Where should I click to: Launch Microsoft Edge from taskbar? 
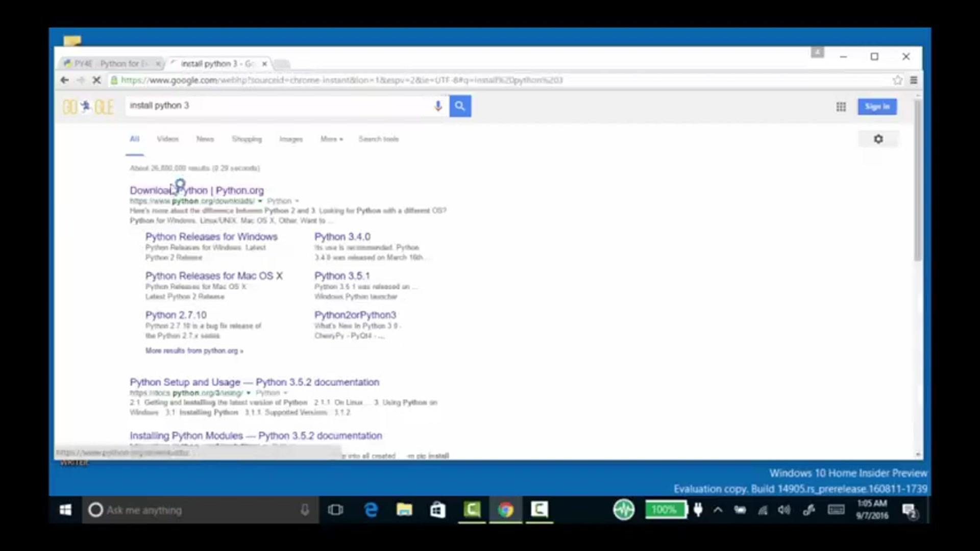point(371,510)
